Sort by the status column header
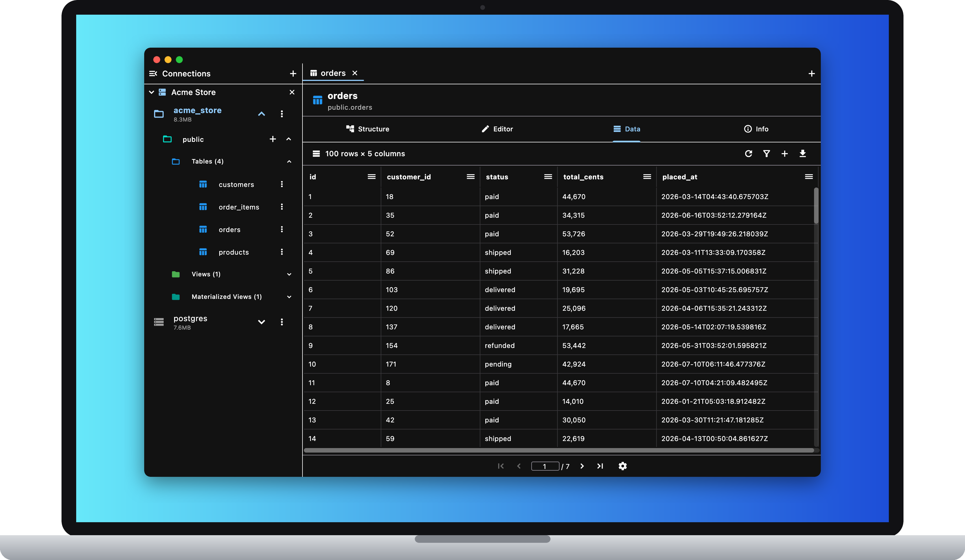965x560 pixels. coord(497,177)
